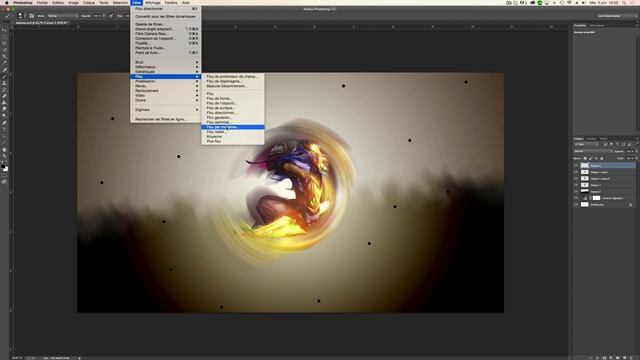The height and width of the screenshot is (360, 640).
Task: Select the Crop tool
Action: tap(4, 56)
